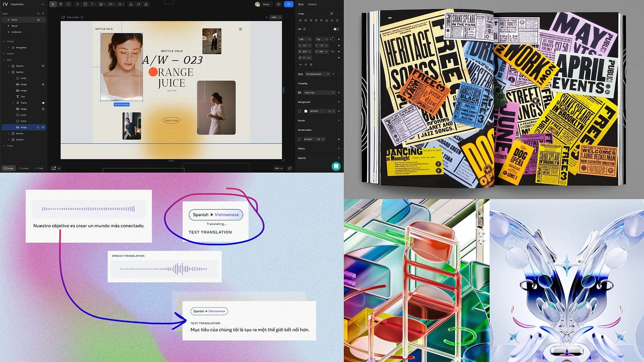This screenshot has height=362, width=644.
Task: Collapse the Main group
Action: tap(4, 60)
